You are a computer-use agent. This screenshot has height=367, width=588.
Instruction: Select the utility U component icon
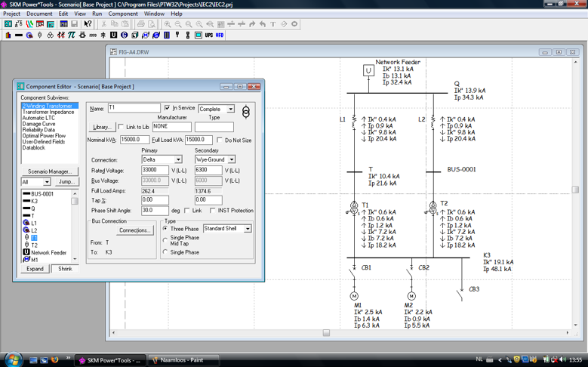pos(114,35)
